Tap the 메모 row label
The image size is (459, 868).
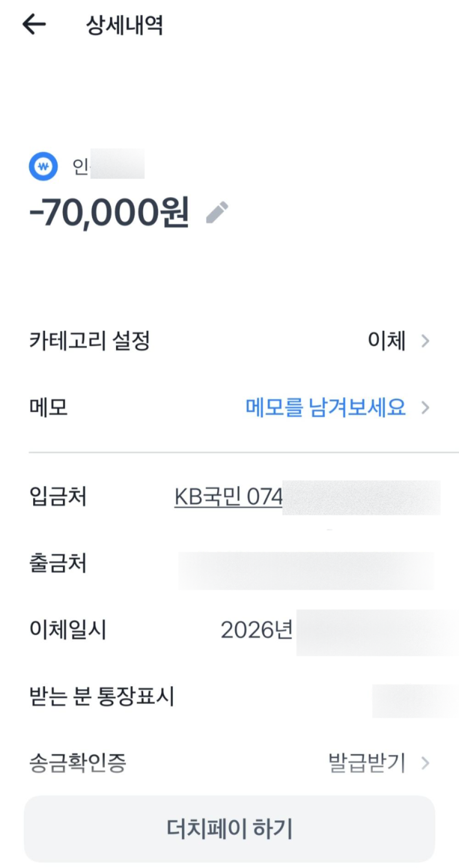pos(49,407)
